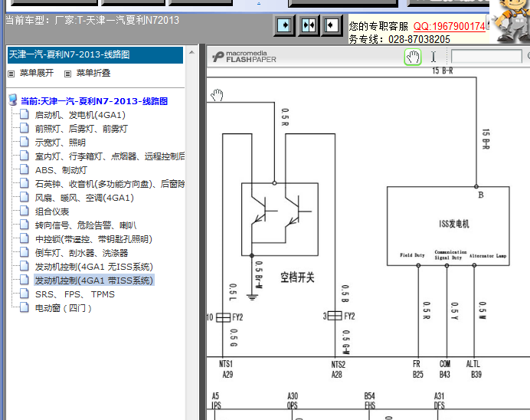
Task: Open SRS、FPS、TPMS diagram
Action: coord(75,294)
